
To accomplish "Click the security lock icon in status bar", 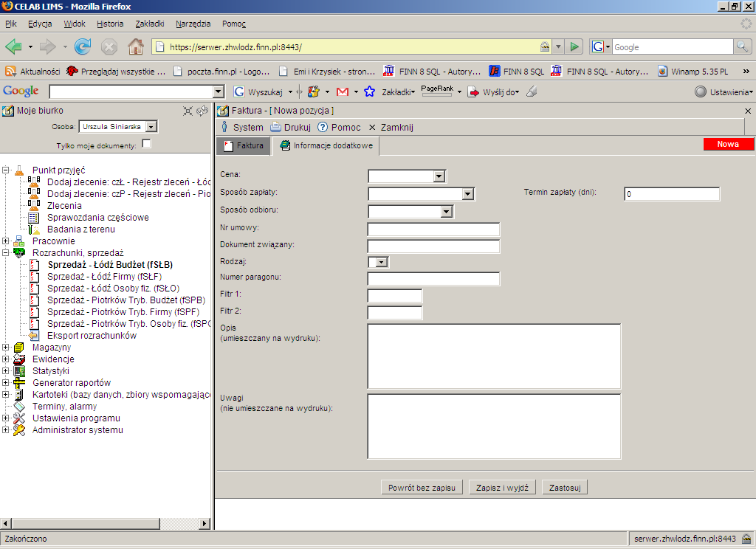I will [x=746, y=539].
